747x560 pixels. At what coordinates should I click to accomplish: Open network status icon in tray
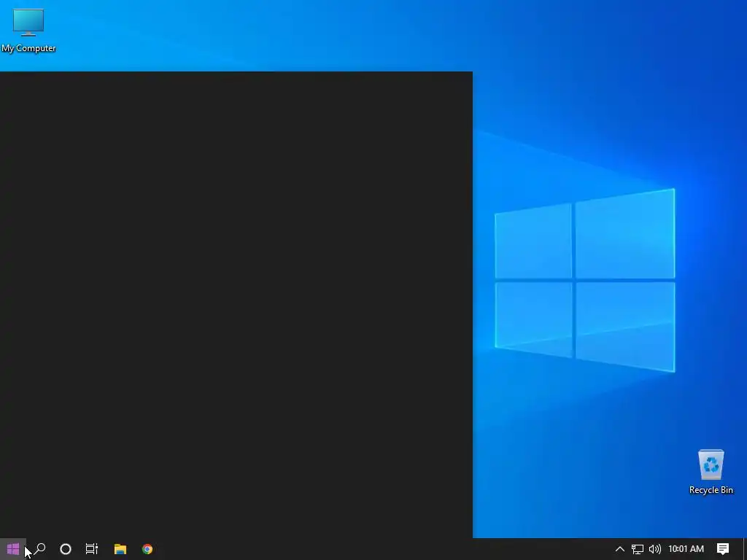pos(638,549)
